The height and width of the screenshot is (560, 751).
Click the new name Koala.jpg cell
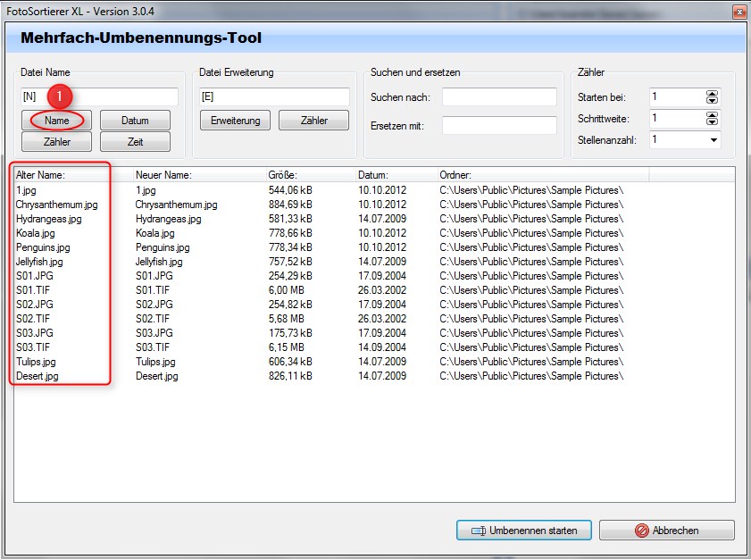click(155, 233)
